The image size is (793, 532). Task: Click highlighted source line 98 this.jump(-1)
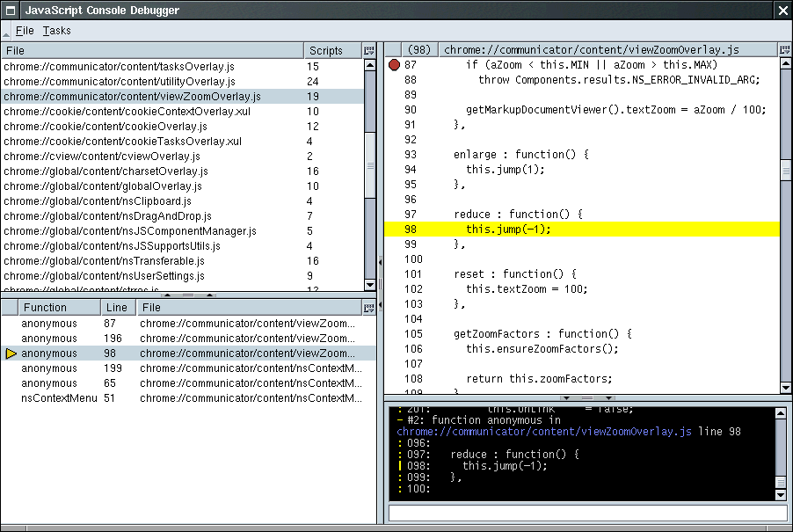pos(582,230)
